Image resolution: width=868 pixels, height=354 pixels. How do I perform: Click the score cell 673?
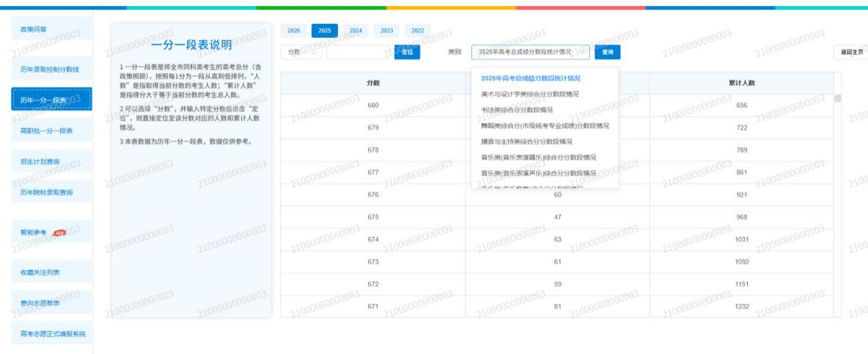click(373, 262)
